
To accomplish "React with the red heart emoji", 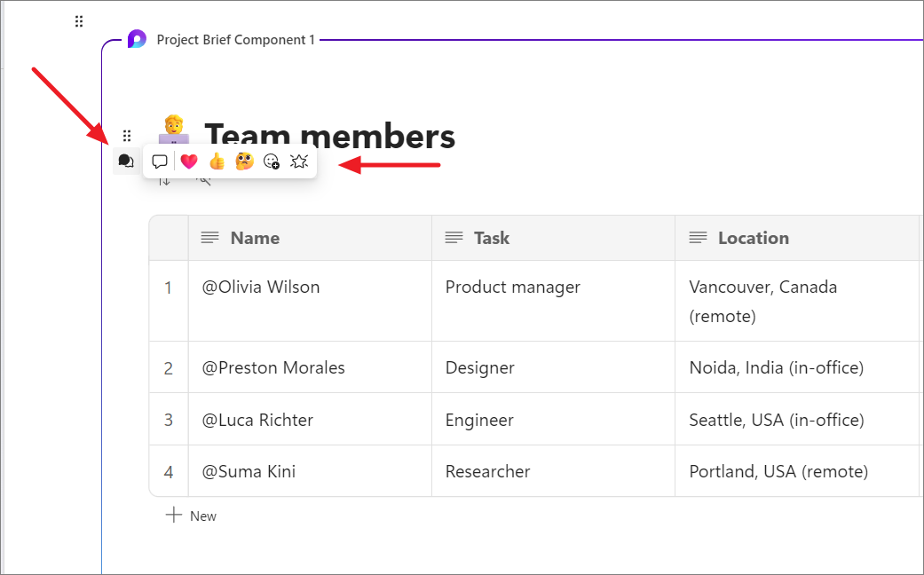I will click(x=188, y=161).
